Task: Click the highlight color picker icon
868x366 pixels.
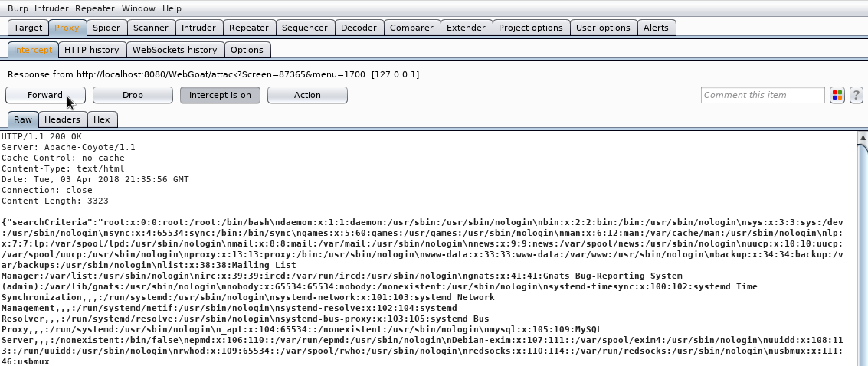Action: click(837, 95)
